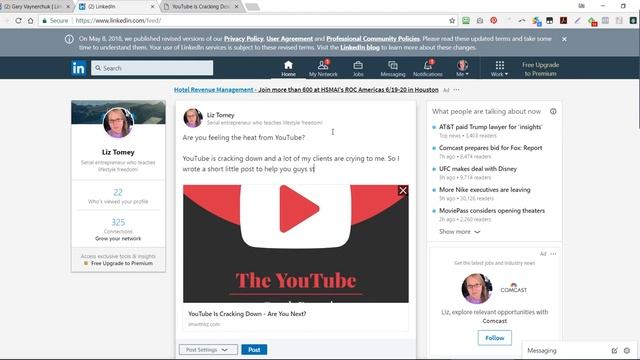Viewport: 640px width, 360px height.
Task: Open the Notifications bell icon
Action: coord(428,68)
